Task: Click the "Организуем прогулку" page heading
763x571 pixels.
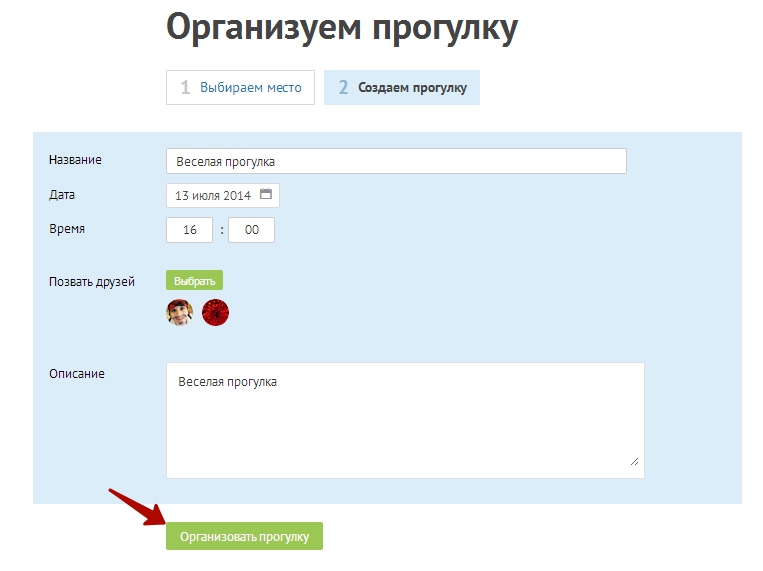Action: click(342, 28)
